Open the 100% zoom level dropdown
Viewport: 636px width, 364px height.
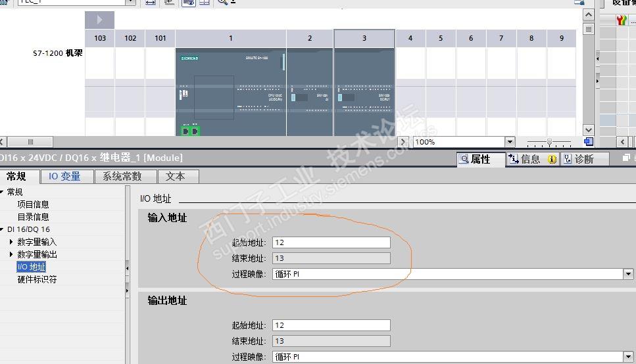[x=510, y=142]
